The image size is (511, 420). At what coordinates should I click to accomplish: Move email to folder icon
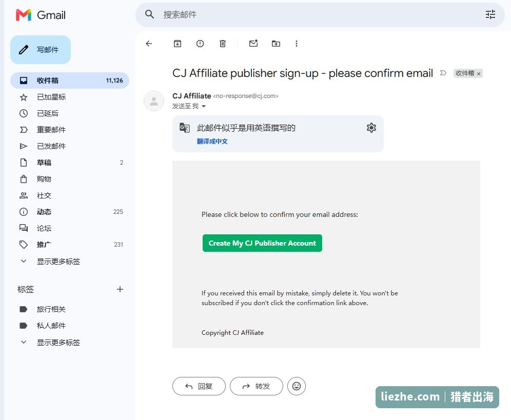click(276, 44)
